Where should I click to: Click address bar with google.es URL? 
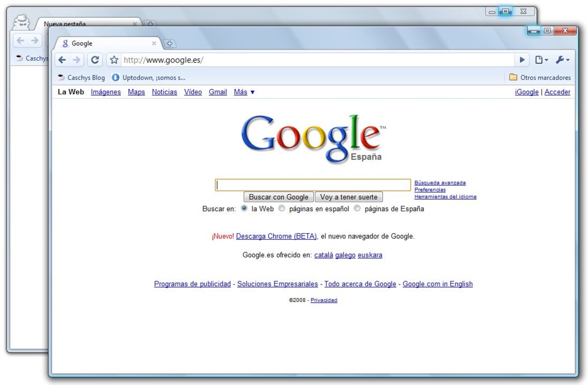(317, 60)
